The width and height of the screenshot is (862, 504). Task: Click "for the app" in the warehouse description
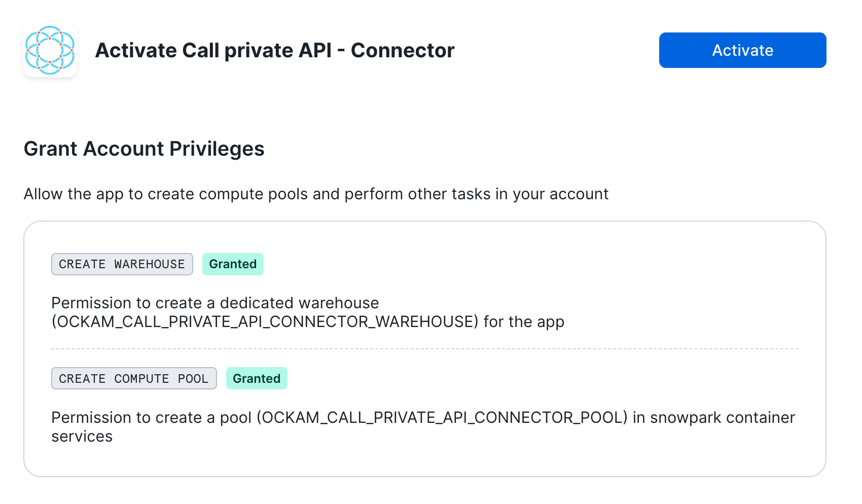524,322
